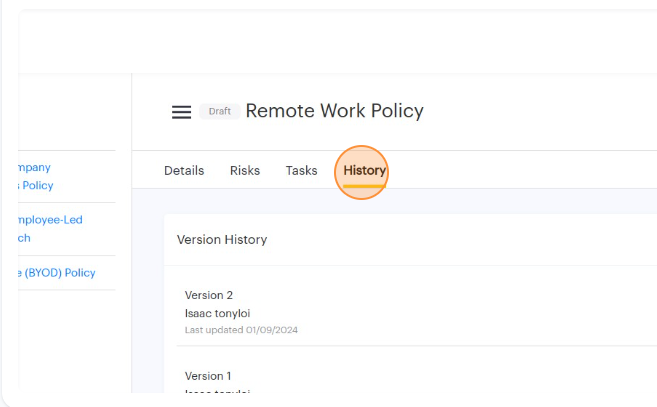This screenshot has width=657, height=407.
Task: Click the empty tab bar space right of History
Action: point(520,171)
